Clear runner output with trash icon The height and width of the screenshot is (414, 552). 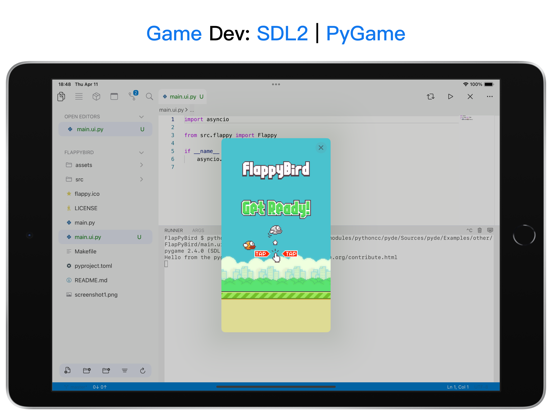[x=479, y=230]
